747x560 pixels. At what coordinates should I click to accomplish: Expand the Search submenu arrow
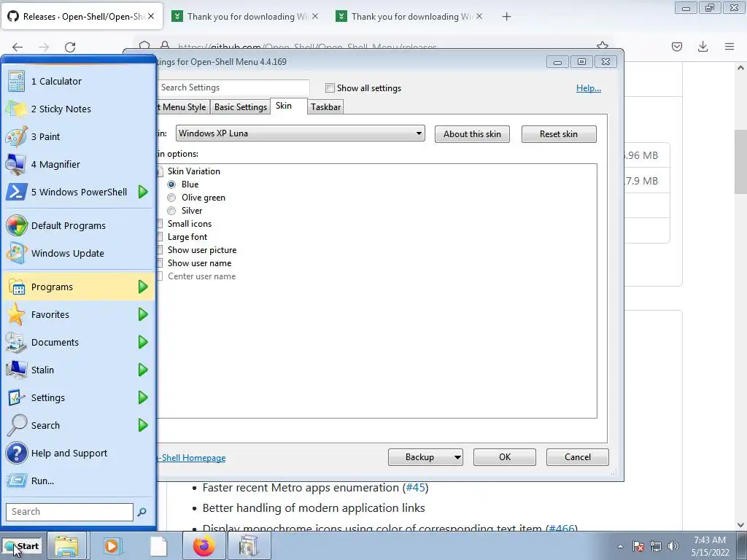[x=143, y=425]
